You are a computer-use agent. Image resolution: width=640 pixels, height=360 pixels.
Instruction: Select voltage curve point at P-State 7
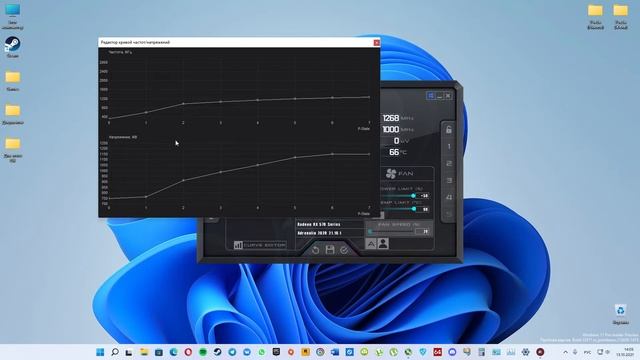coord(369,154)
